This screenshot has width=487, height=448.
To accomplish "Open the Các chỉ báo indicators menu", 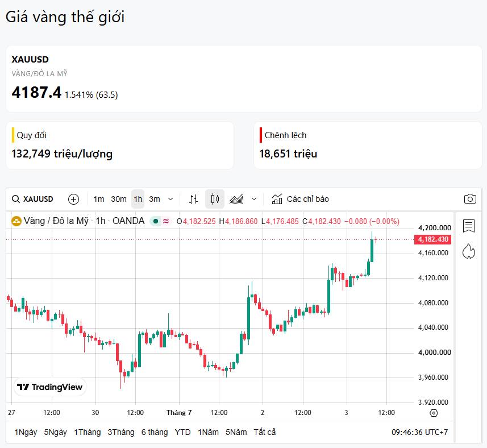I will coord(301,199).
